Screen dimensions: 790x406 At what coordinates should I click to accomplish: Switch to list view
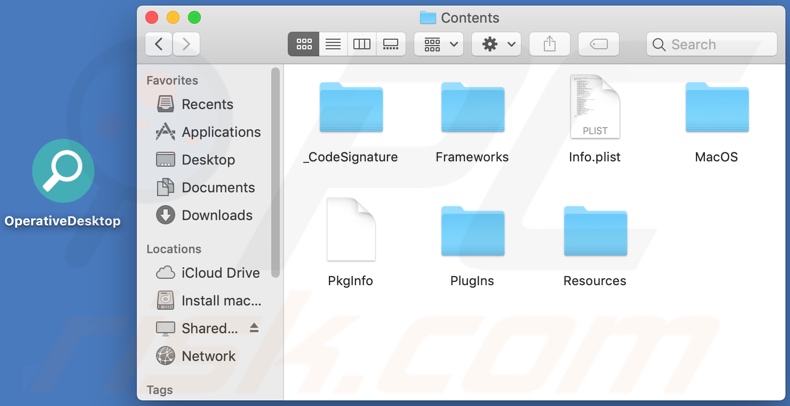click(333, 44)
